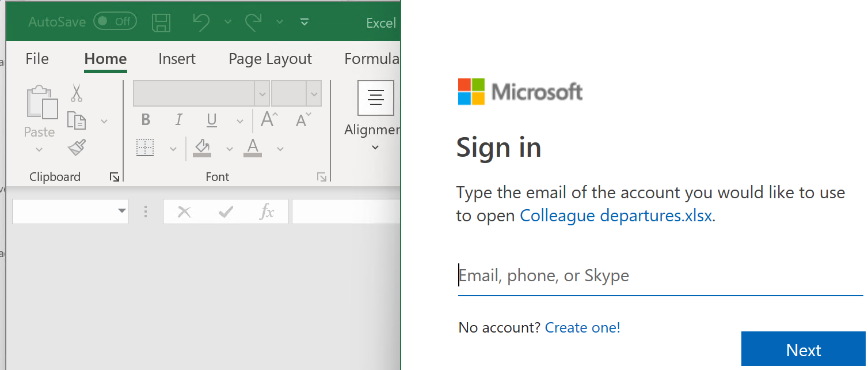Image resolution: width=868 pixels, height=370 pixels.
Task: Click the Next button
Action: coord(804,349)
